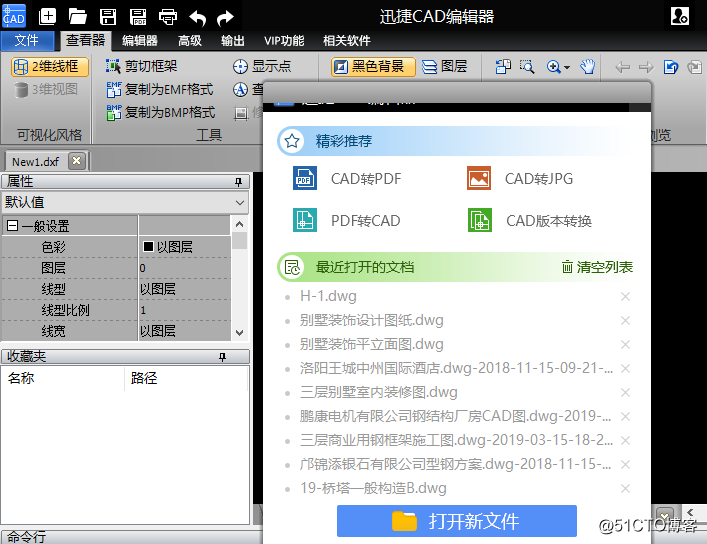This screenshot has height=544, width=707.
Task: Click the 显示点 show points tool
Action: [x=262, y=66]
